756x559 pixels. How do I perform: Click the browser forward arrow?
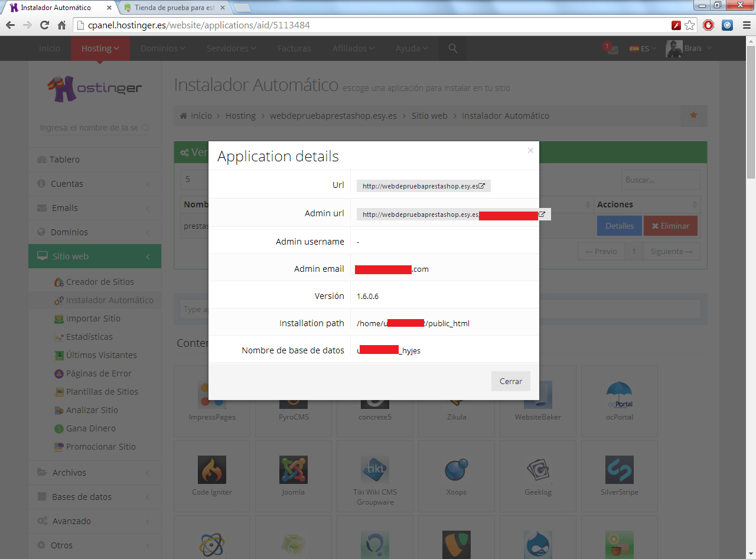27,25
